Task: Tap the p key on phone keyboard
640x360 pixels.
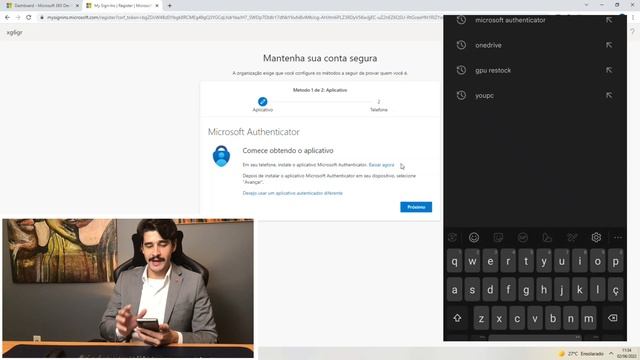Action: click(x=616, y=261)
